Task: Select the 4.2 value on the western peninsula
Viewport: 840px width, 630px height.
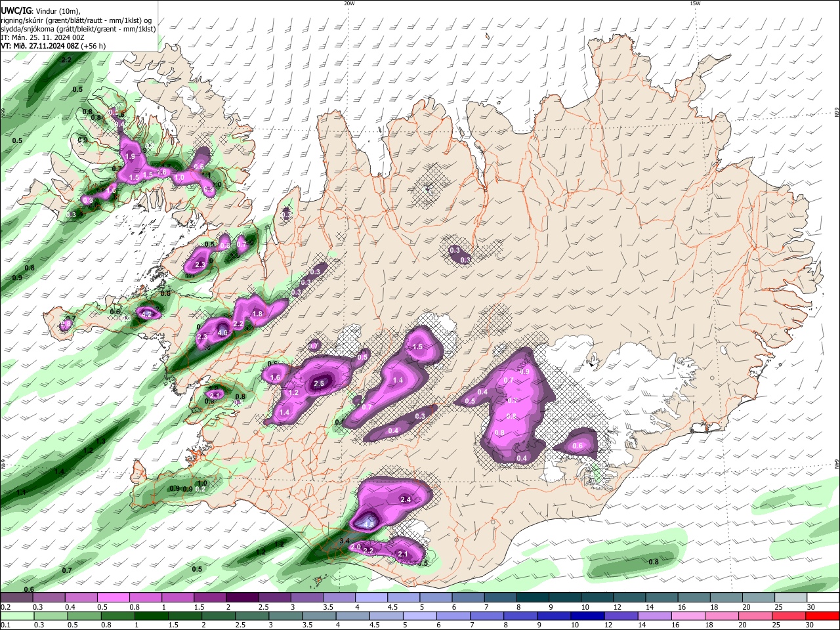Action: pos(146,315)
